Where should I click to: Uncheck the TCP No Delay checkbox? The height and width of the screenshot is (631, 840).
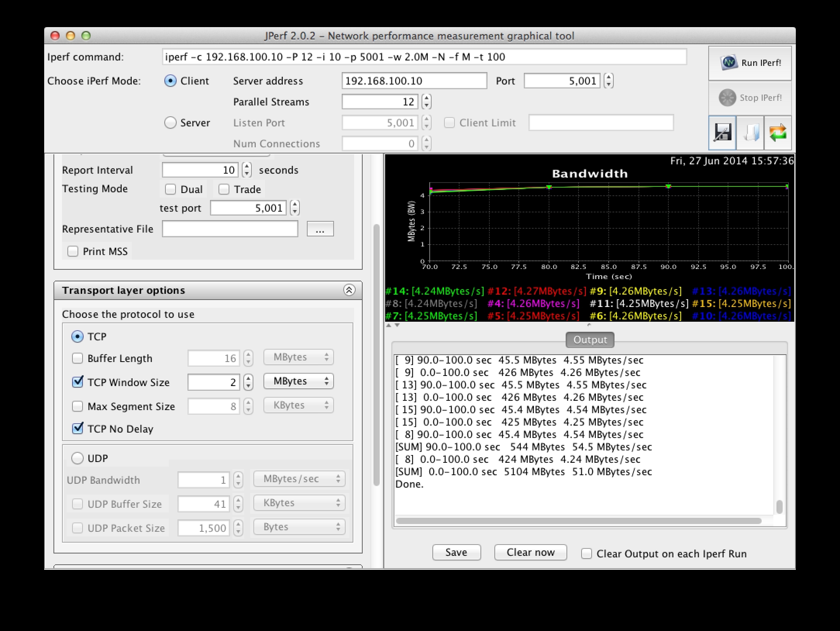point(77,429)
